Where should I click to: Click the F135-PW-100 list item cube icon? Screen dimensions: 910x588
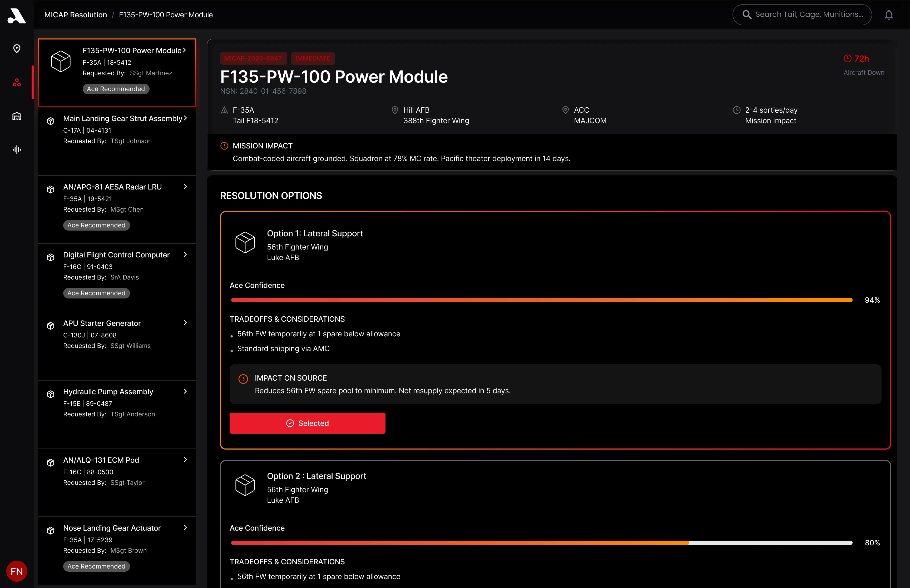61,61
